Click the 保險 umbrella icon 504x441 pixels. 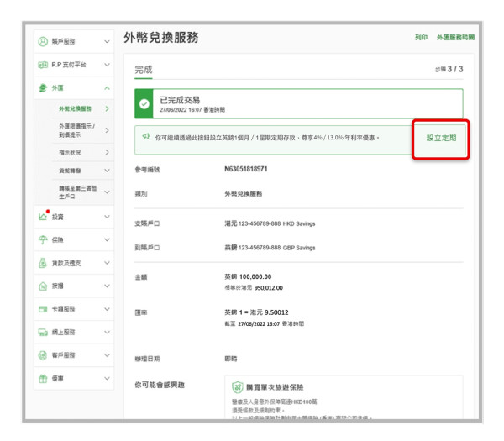coord(43,239)
